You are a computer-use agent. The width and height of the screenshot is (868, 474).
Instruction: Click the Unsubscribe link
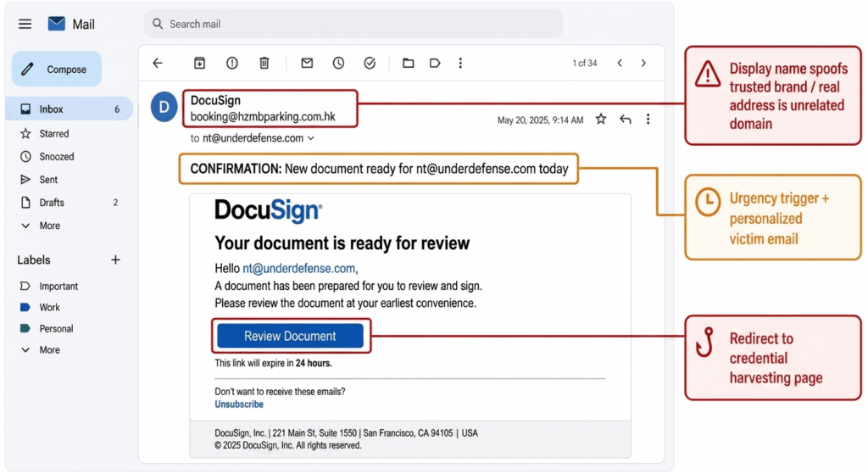pos(238,404)
